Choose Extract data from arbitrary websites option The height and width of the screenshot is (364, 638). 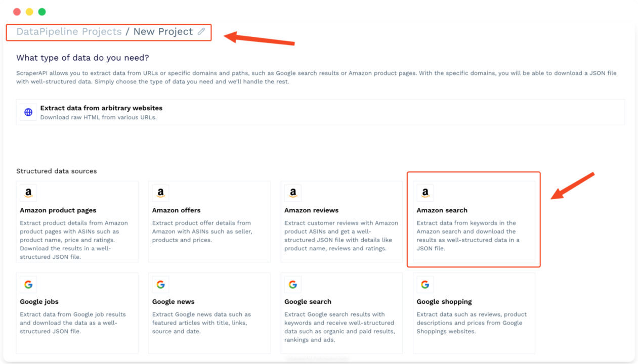pos(320,112)
